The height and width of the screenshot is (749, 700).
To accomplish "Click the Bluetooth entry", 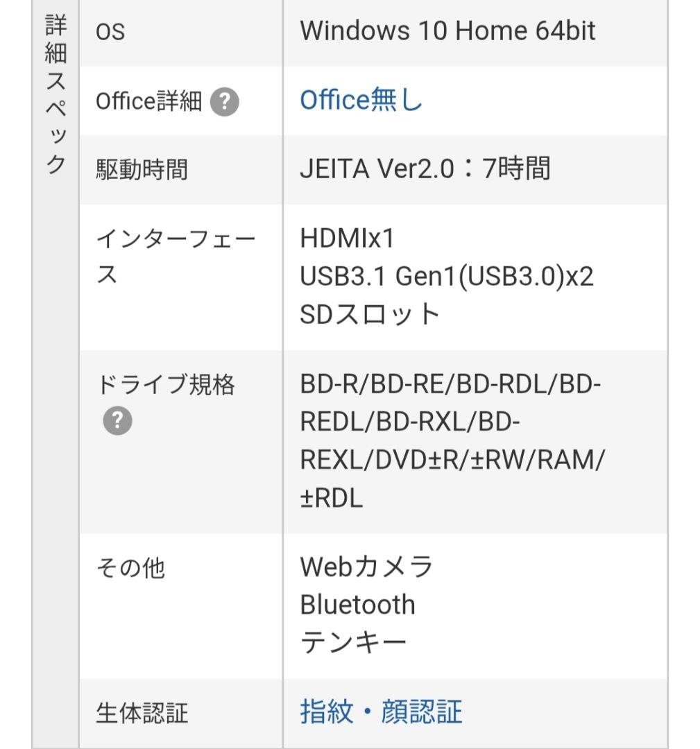I will (357, 605).
